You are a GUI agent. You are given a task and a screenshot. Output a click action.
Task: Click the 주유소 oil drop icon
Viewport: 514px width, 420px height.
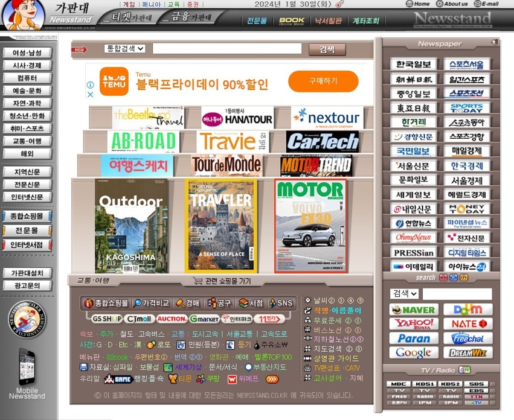click(257, 345)
